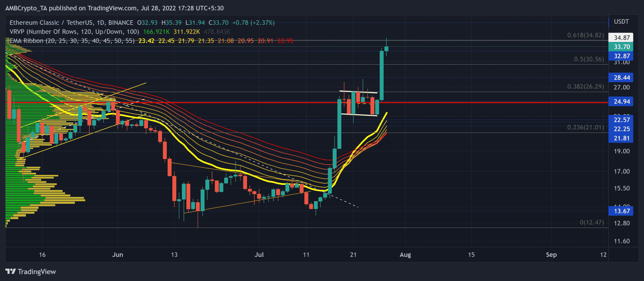Click the 27.00 price axis tick
This screenshot has height=281, width=644.
pos(622,88)
